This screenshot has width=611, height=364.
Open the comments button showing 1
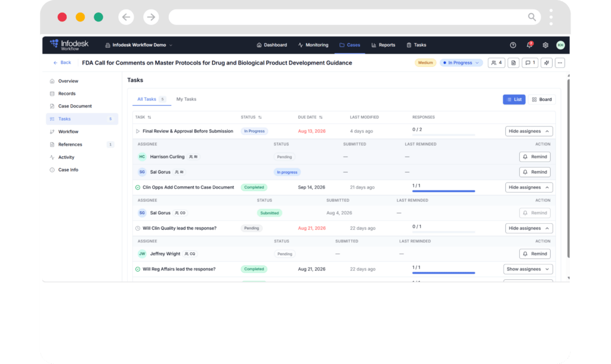point(530,63)
